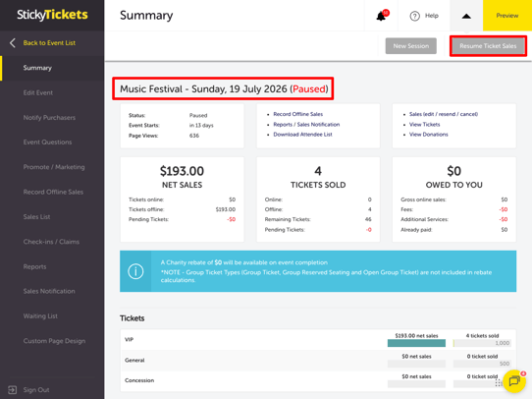Open Notify Purchasers in sidebar
Screen dimensions: 532x399
[49, 118]
